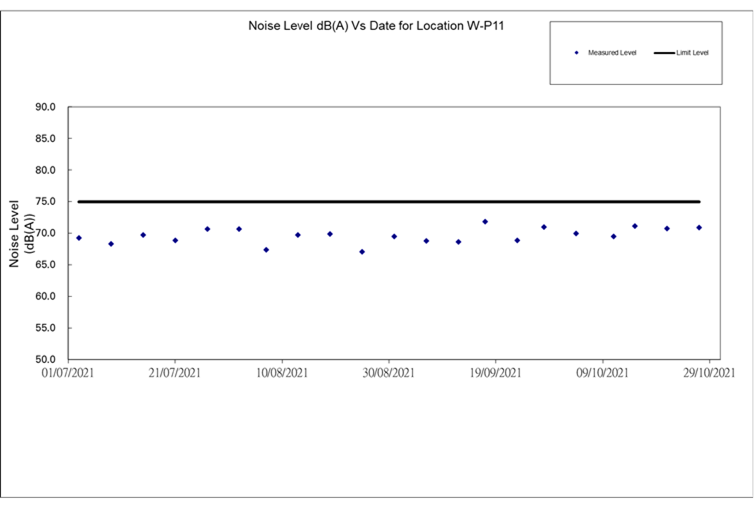Click the chart title for Location W-P11
Screen dimensions: 756x510
[x=375, y=26]
